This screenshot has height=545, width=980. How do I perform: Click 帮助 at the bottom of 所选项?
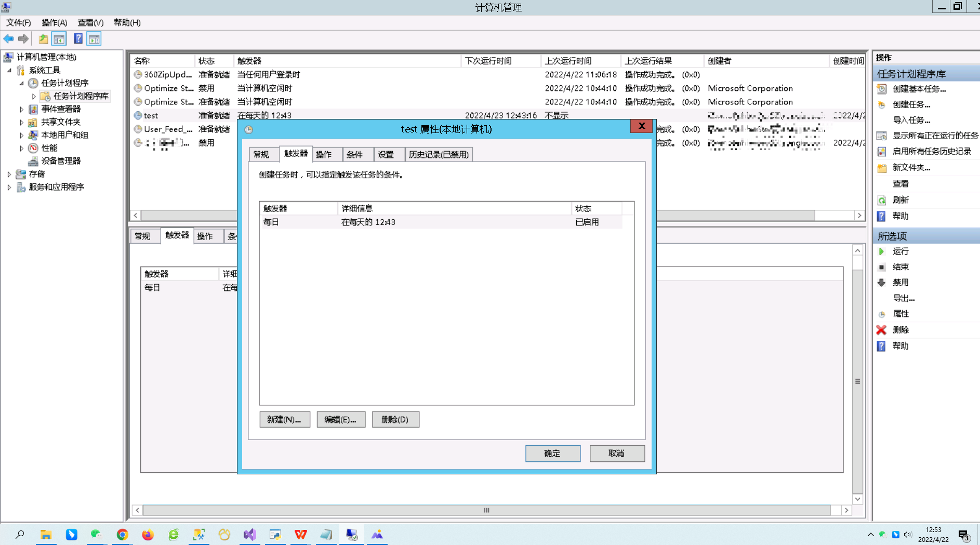[x=900, y=346]
